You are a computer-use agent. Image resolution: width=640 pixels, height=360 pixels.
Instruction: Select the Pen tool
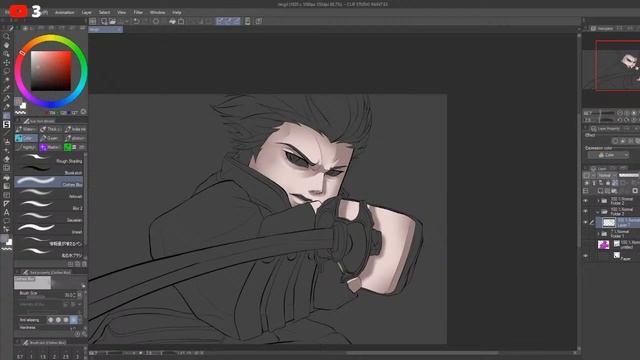click(7, 98)
